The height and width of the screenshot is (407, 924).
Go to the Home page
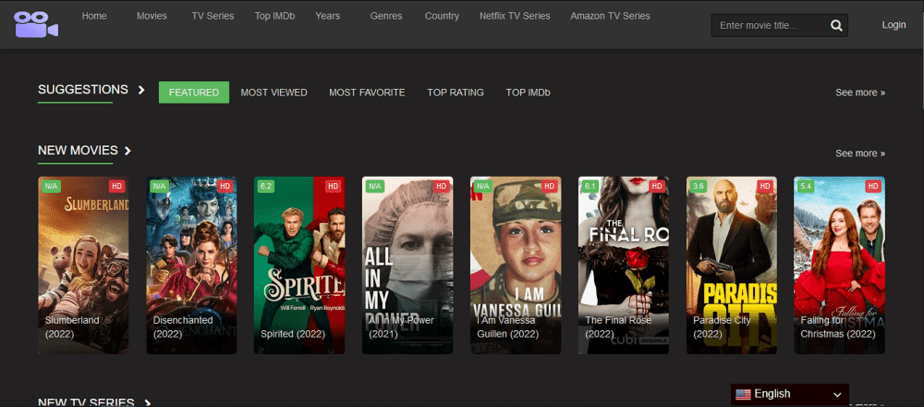click(x=94, y=16)
